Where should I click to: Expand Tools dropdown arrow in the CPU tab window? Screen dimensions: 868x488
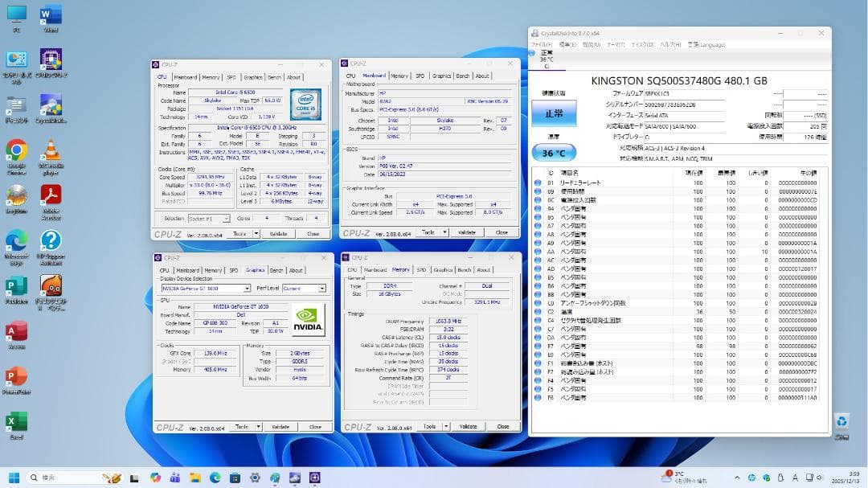coord(256,234)
